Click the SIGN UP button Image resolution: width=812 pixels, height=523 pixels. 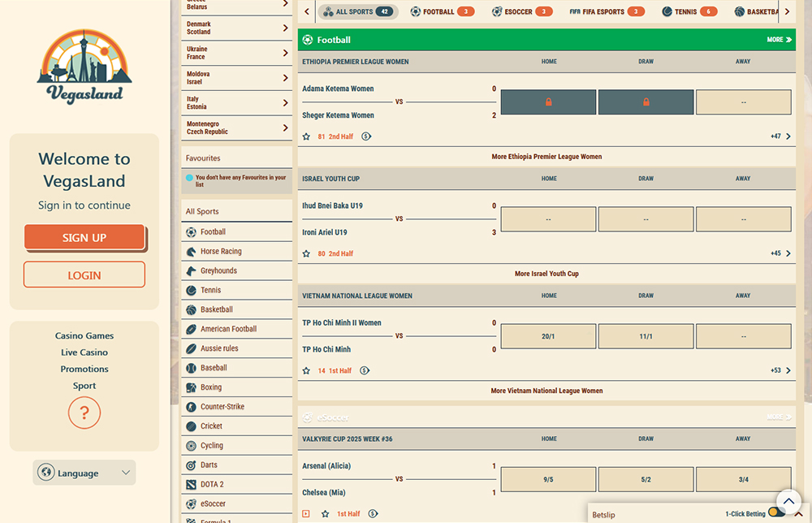(84, 237)
